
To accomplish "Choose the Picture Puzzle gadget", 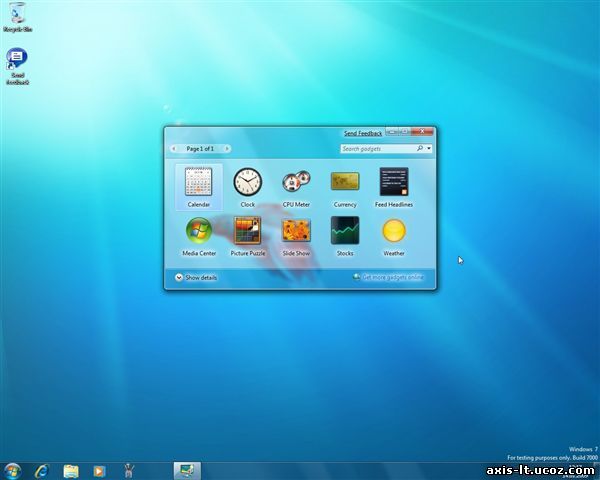I will tap(248, 236).
